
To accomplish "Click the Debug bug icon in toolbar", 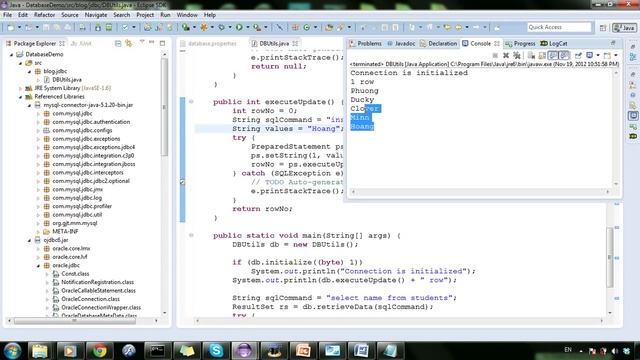I will click(x=221, y=27).
